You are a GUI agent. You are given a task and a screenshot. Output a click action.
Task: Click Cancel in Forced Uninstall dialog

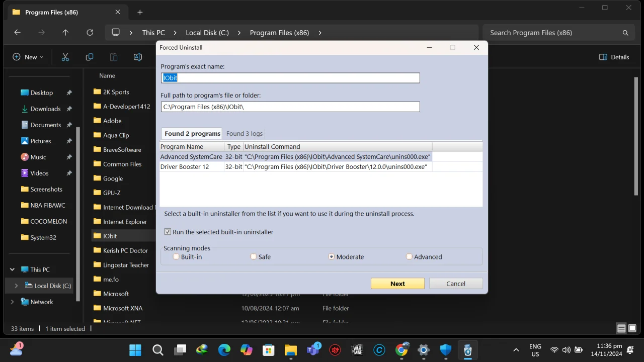click(456, 284)
